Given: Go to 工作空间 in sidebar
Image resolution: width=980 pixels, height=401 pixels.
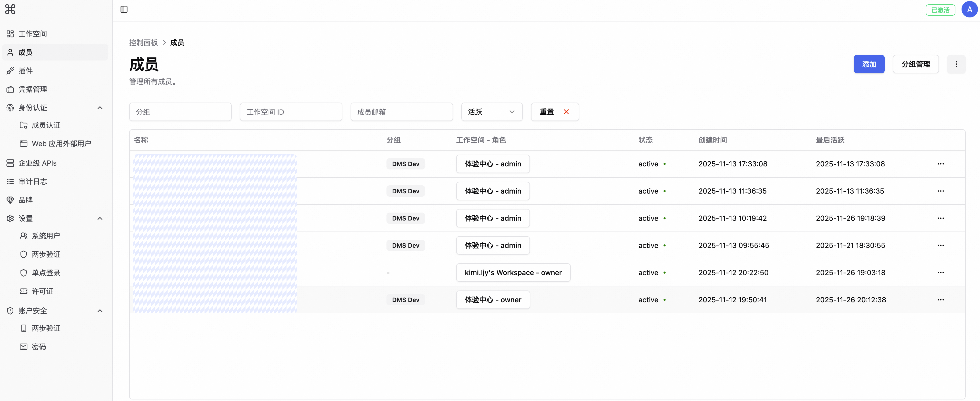Looking at the screenshot, I should tap(33, 34).
